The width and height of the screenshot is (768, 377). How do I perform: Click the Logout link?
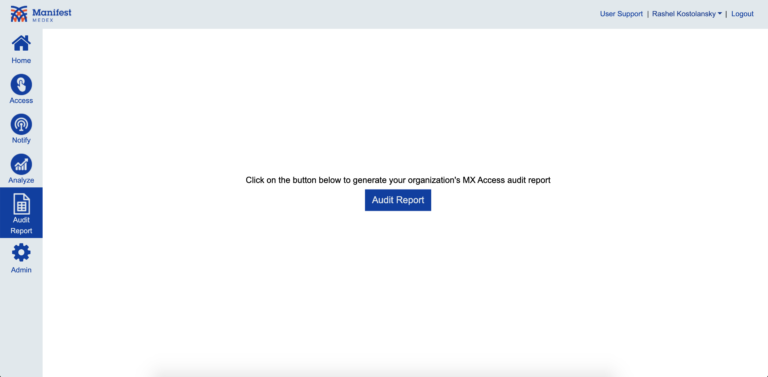742,14
